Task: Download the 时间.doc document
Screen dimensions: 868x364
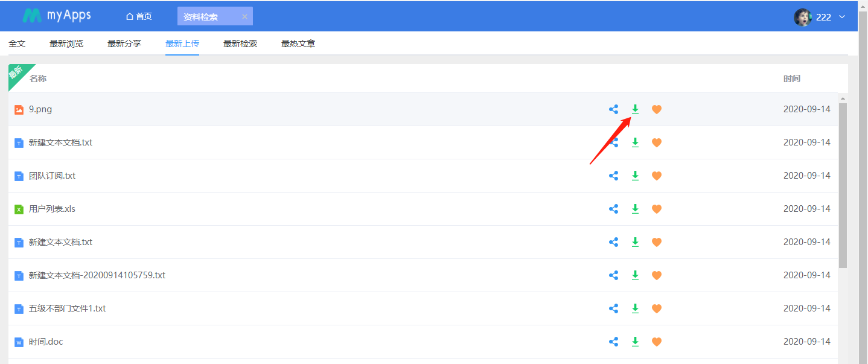Action: pyautogui.click(x=635, y=342)
